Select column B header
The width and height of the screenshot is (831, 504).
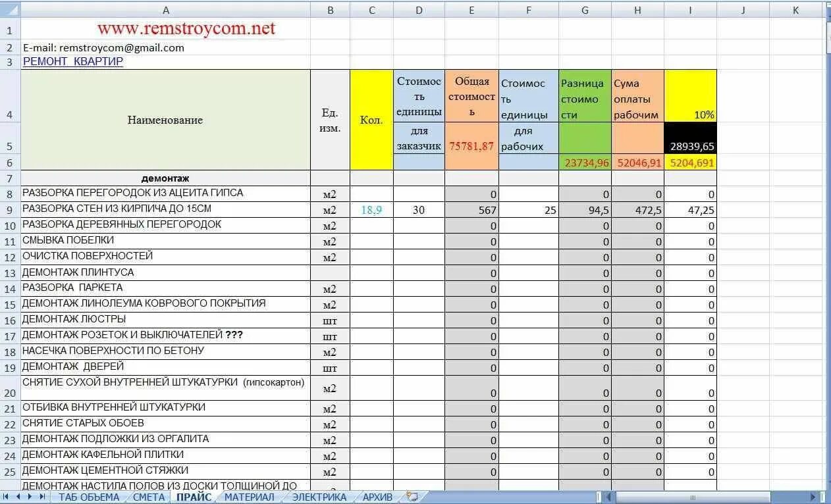click(330, 10)
